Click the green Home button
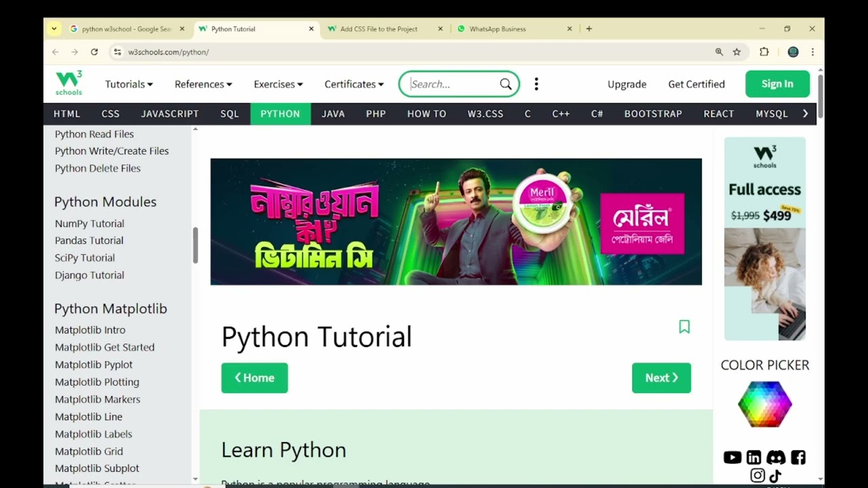This screenshot has height=488, width=868. point(254,378)
